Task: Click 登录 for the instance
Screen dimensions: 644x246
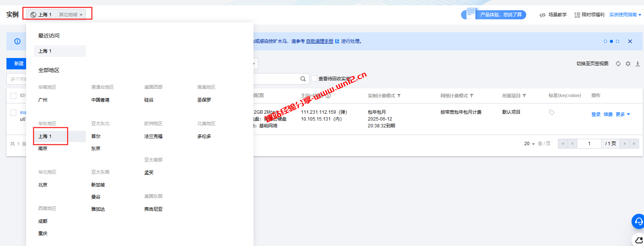Action: tap(596, 114)
